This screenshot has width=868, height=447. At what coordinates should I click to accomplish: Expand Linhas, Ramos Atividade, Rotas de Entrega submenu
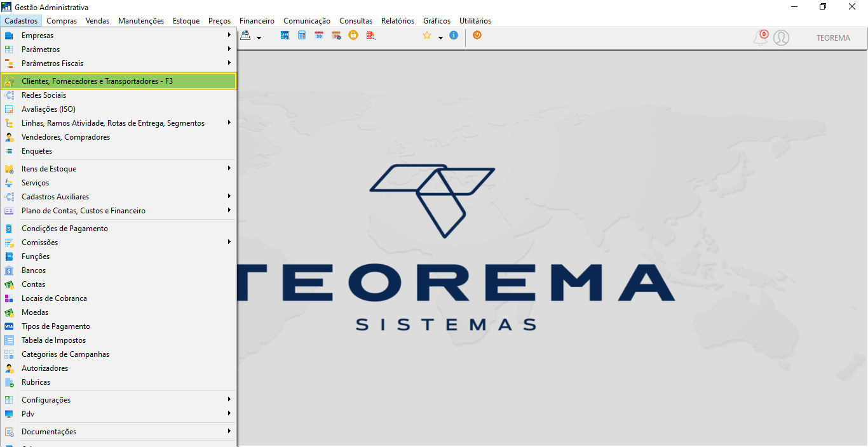click(x=119, y=123)
